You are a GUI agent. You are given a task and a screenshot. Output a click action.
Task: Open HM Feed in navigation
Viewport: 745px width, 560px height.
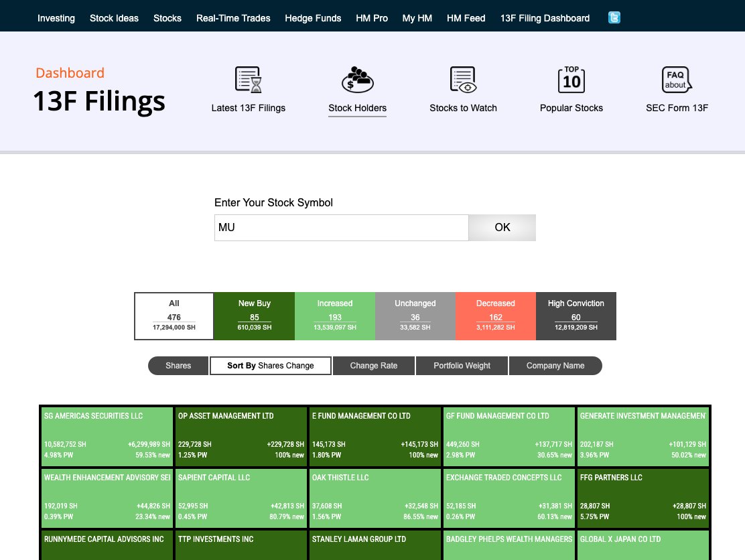[466, 18]
